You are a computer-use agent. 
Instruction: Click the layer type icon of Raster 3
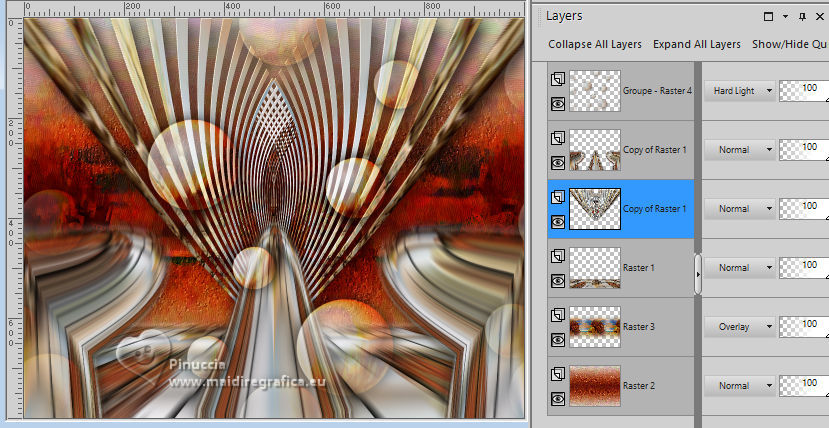(557, 315)
